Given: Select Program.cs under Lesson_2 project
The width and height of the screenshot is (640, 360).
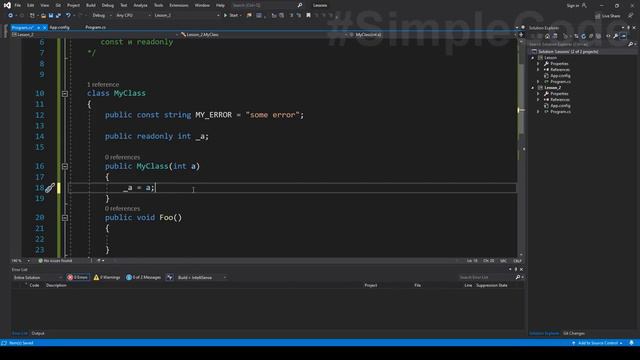Looking at the screenshot, I should [560, 111].
